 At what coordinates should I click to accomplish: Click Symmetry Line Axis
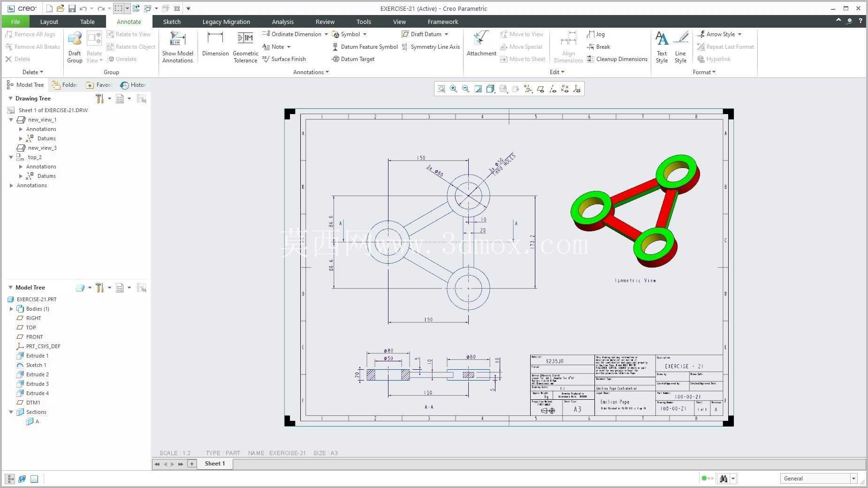(431, 47)
